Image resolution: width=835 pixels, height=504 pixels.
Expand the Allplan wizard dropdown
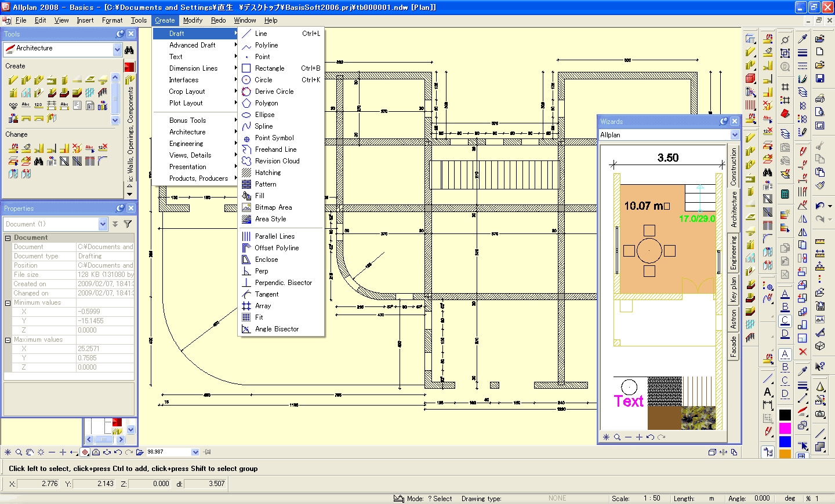pyautogui.click(x=735, y=135)
